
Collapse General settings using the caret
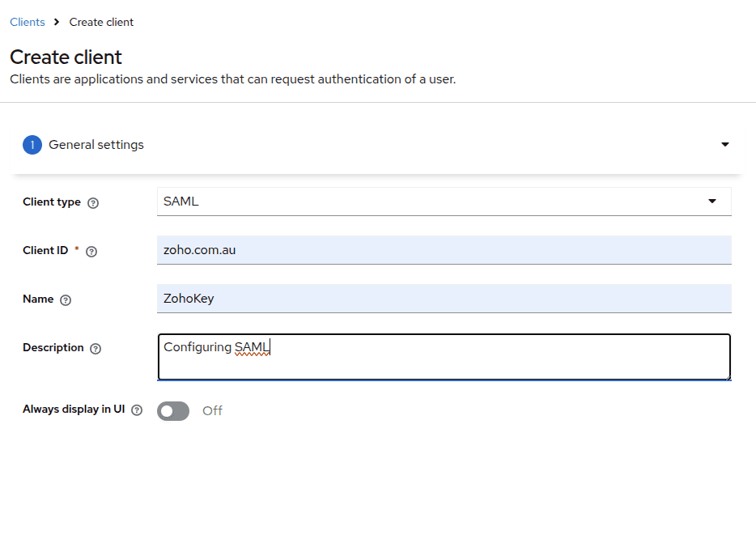coord(724,145)
